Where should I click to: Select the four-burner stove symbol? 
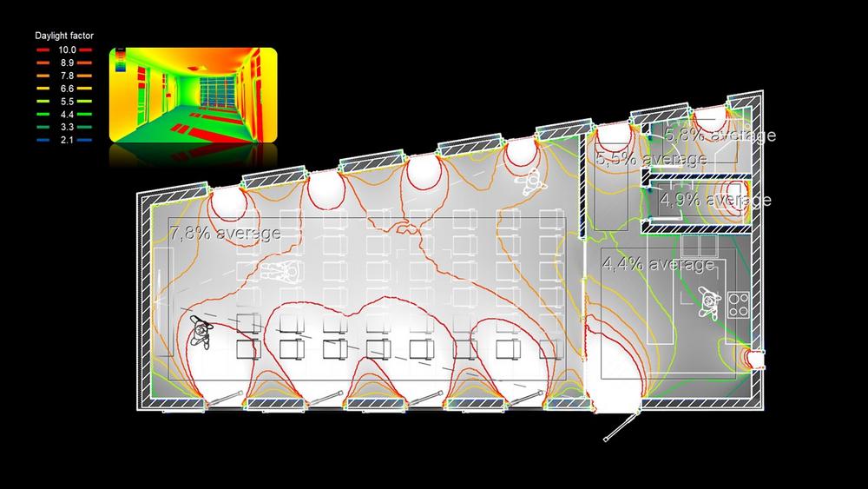(738, 303)
